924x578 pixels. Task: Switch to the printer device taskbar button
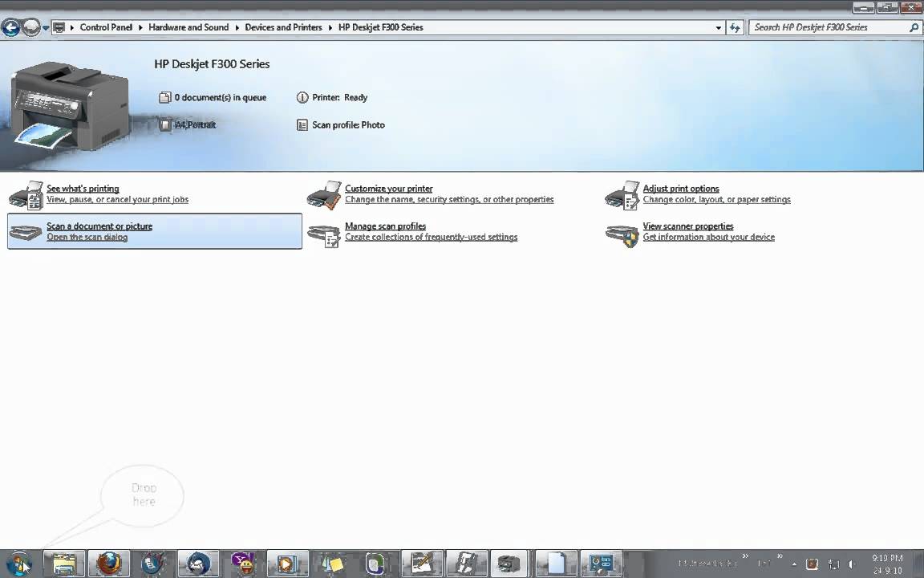[x=509, y=564]
